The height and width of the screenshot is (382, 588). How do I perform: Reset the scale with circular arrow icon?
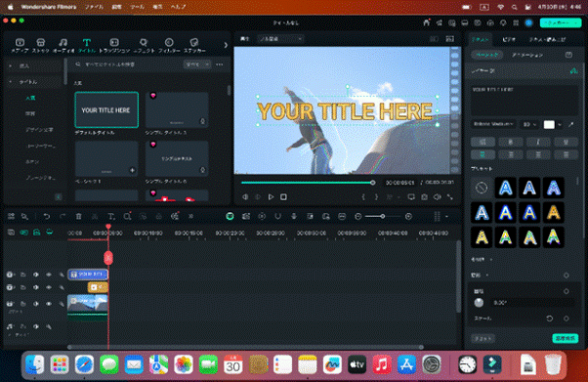pyautogui.click(x=550, y=318)
